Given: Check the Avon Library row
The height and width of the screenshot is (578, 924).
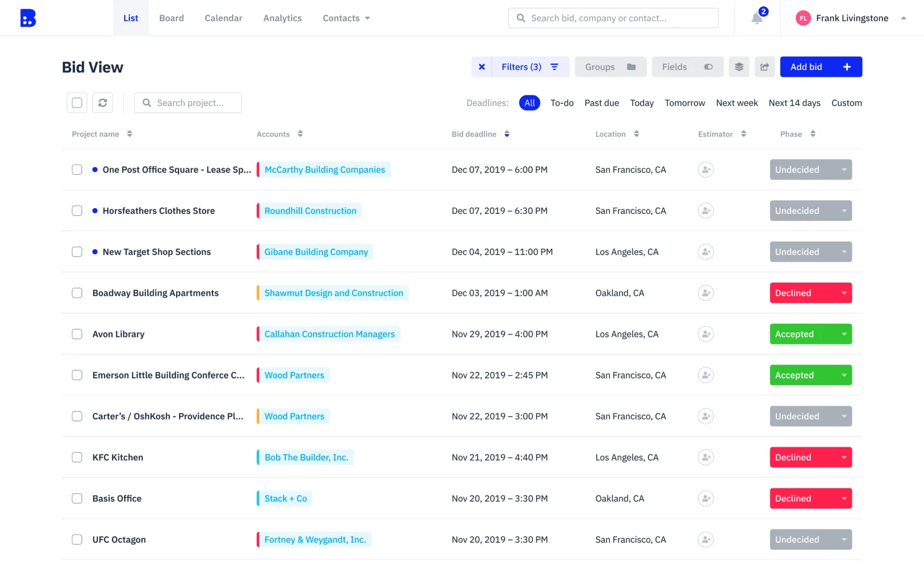Looking at the screenshot, I should click(77, 334).
